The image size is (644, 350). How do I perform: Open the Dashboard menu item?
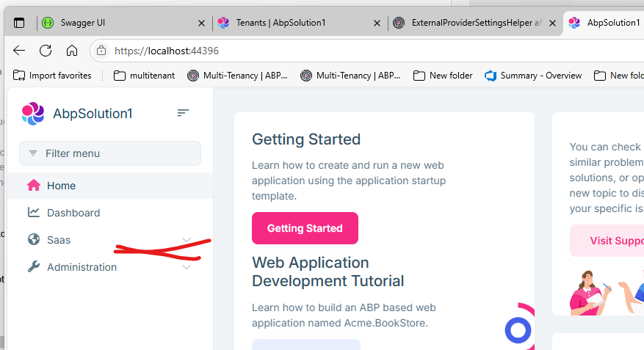point(110,213)
